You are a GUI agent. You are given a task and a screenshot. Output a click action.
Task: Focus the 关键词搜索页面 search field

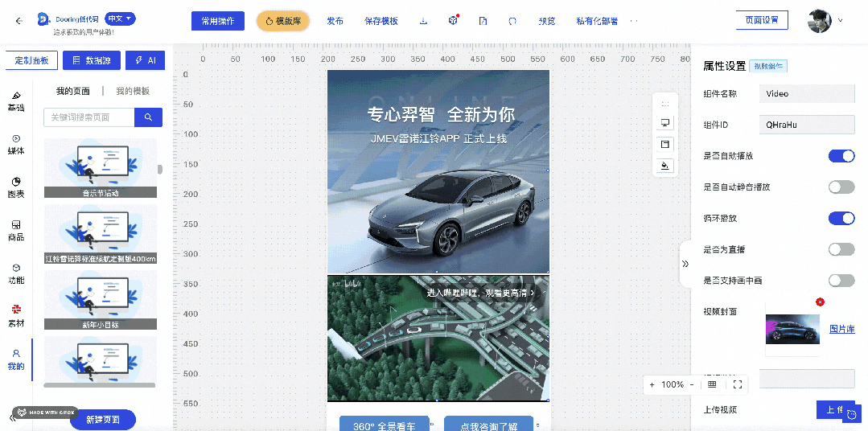89,117
